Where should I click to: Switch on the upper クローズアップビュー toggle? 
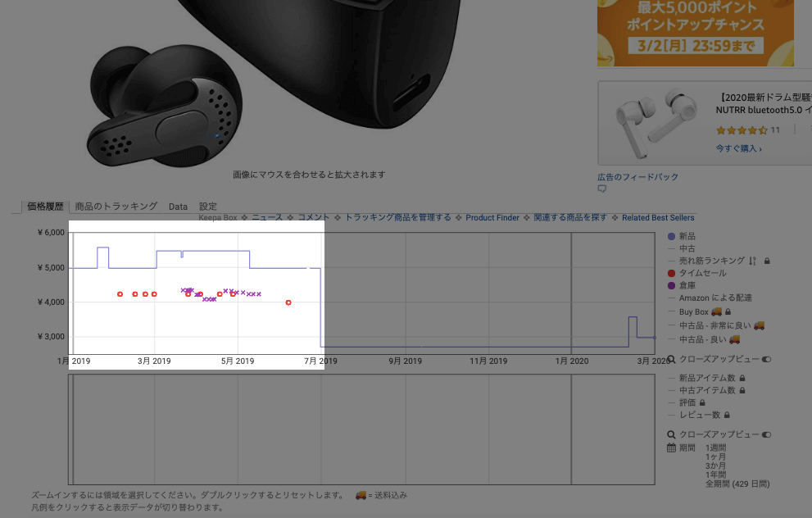coord(767,360)
